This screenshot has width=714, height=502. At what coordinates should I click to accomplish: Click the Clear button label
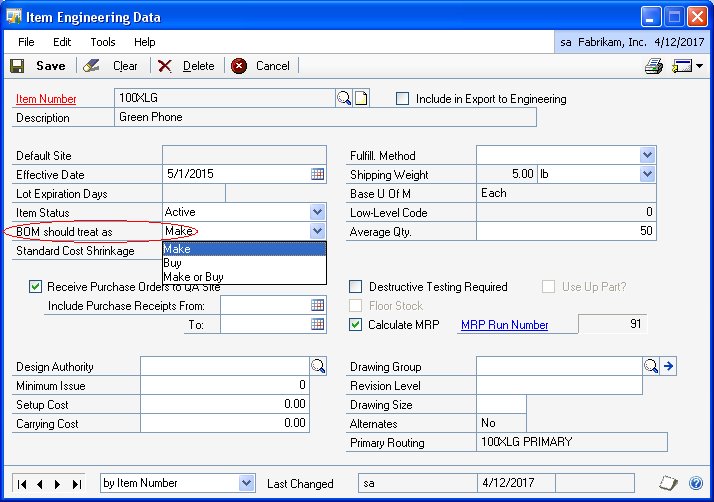tap(125, 66)
